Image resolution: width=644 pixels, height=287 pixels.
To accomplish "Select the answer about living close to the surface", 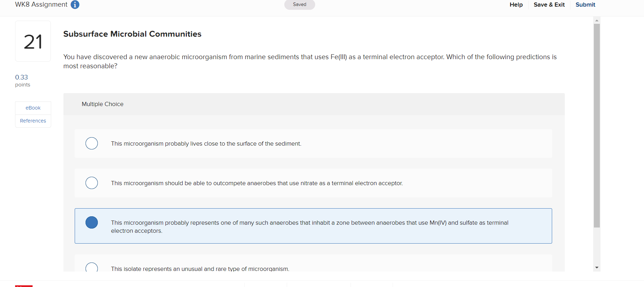I will (x=91, y=143).
